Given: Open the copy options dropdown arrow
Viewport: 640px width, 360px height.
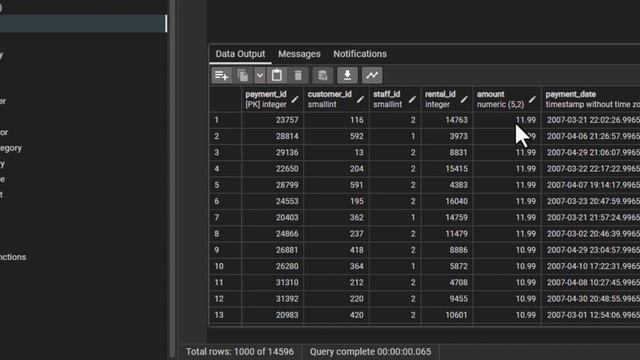Looking at the screenshot, I should tap(260, 76).
